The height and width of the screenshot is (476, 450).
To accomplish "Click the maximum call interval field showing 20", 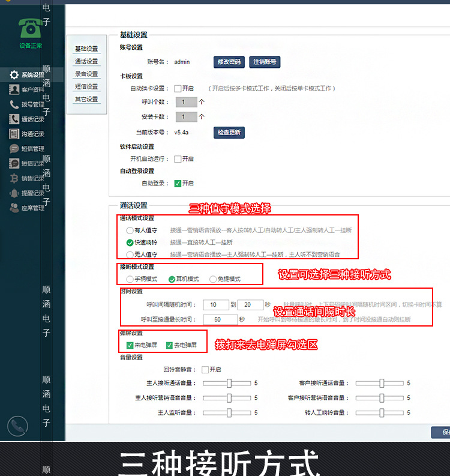I will [250, 305].
